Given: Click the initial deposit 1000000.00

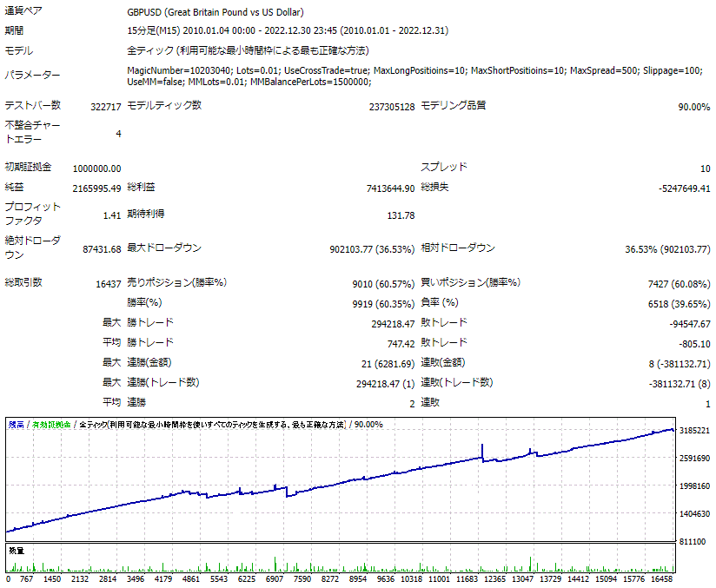Looking at the screenshot, I should [x=96, y=168].
